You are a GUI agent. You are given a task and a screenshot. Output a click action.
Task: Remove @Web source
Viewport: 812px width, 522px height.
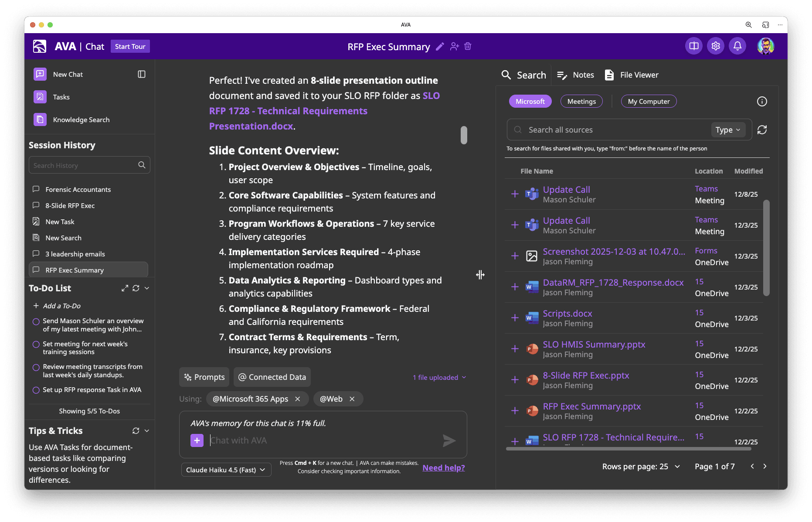tap(352, 399)
